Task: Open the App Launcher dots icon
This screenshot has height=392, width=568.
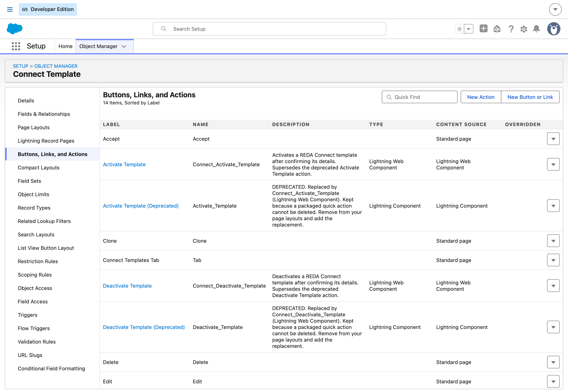Action: pyautogui.click(x=16, y=46)
